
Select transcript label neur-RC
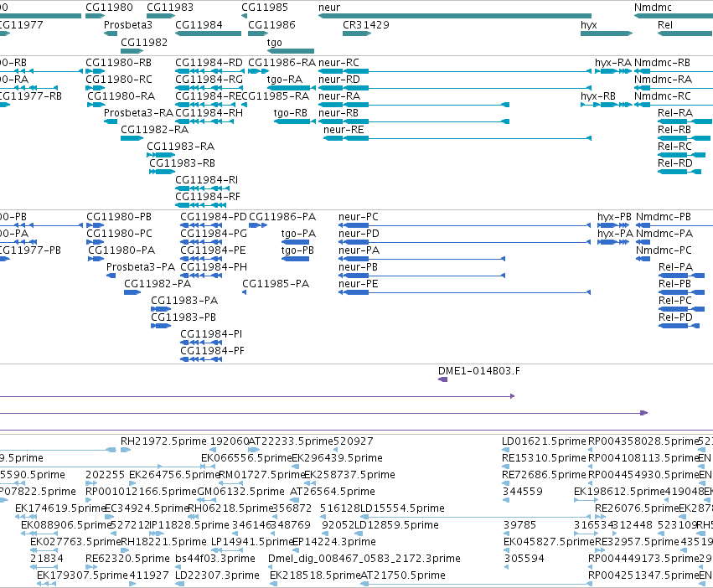338,63
